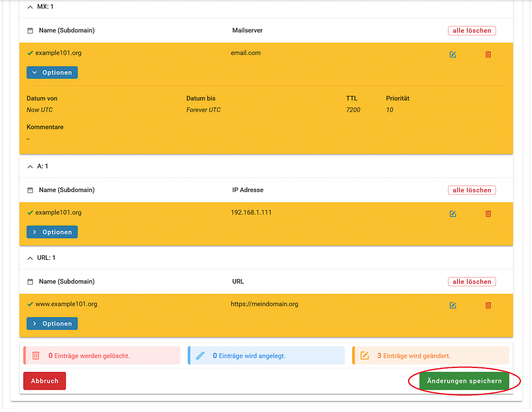
Task: Edit the A record 192.168.1.111
Action: pyautogui.click(x=453, y=214)
